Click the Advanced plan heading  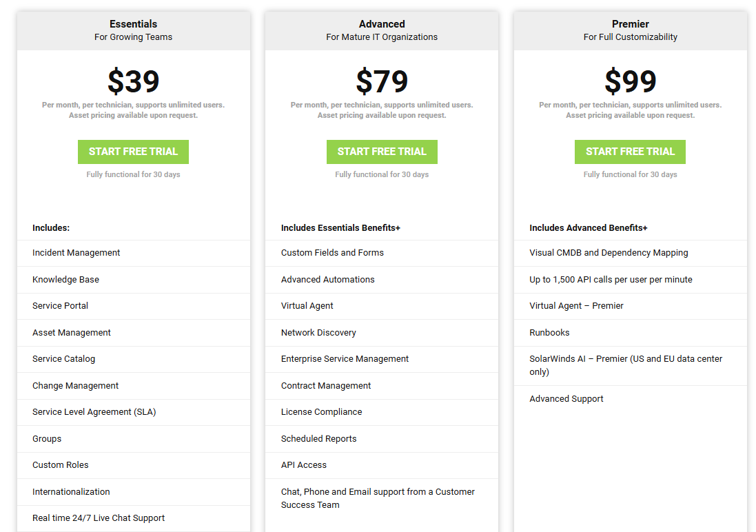pos(382,24)
